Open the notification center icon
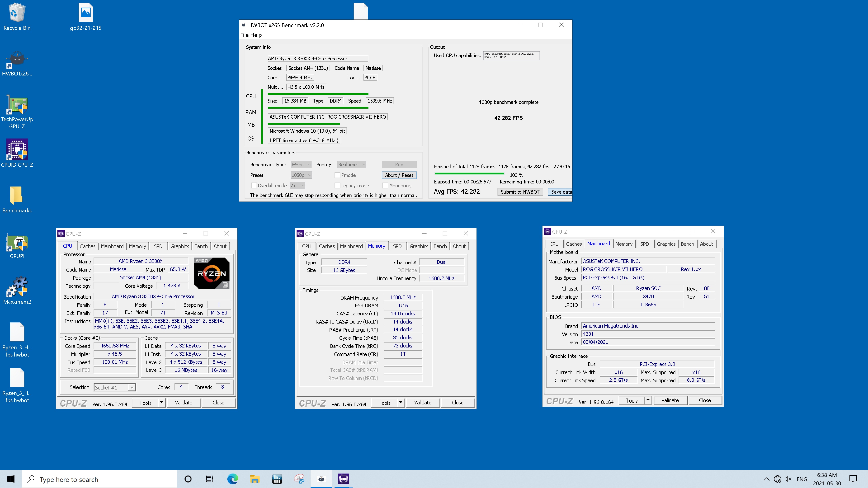 pos(853,479)
